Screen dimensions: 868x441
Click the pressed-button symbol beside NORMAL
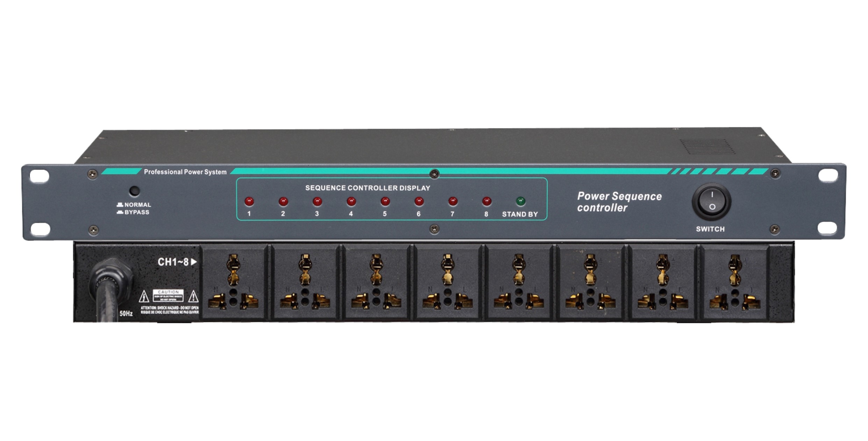click(x=120, y=205)
